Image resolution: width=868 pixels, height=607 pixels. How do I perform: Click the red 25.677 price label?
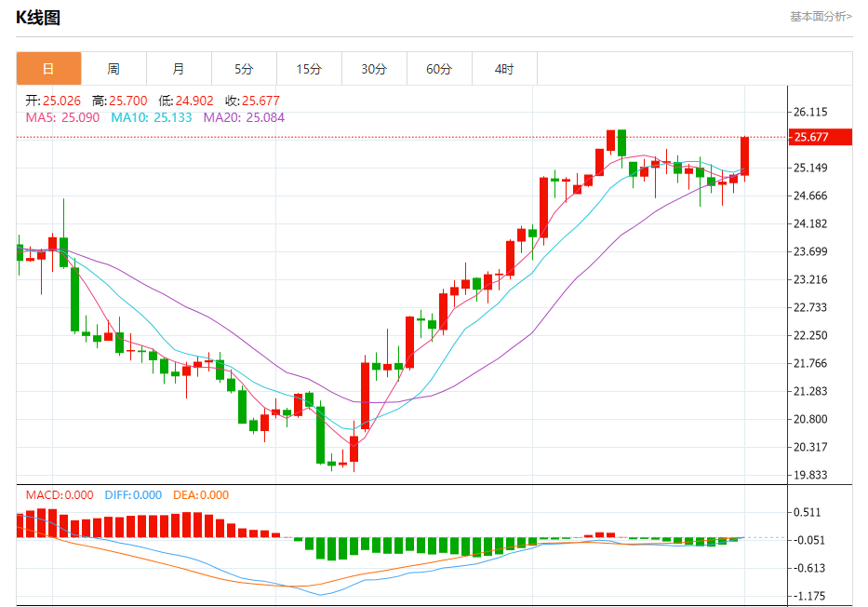(821, 137)
